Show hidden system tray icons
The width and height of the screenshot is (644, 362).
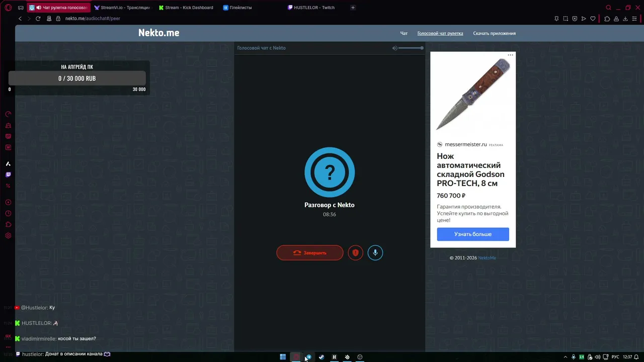click(565, 357)
